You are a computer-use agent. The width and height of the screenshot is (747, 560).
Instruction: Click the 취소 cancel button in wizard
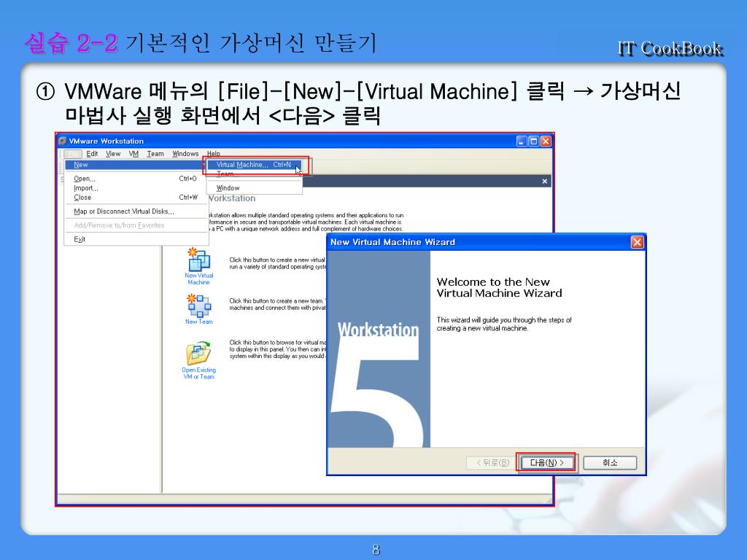[x=610, y=462]
